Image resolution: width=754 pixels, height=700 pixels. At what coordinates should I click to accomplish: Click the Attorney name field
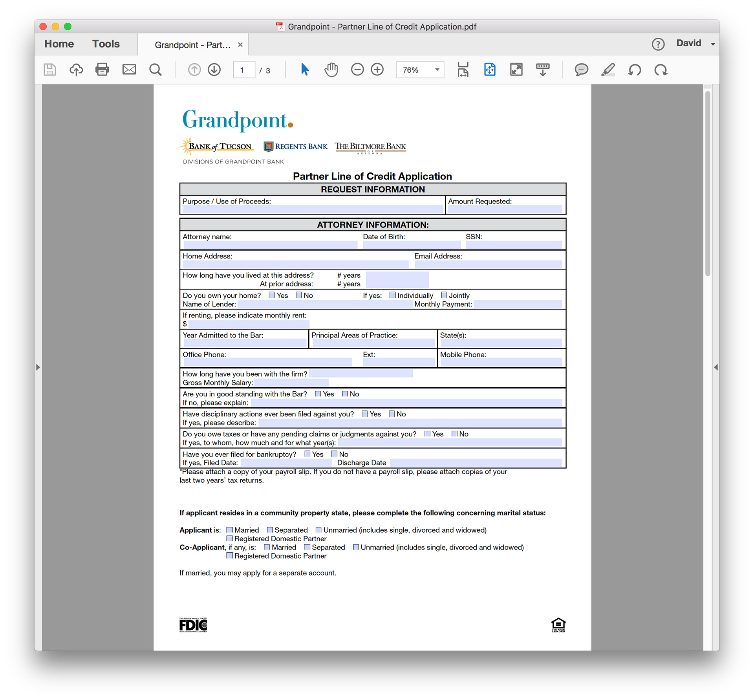(270, 245)
